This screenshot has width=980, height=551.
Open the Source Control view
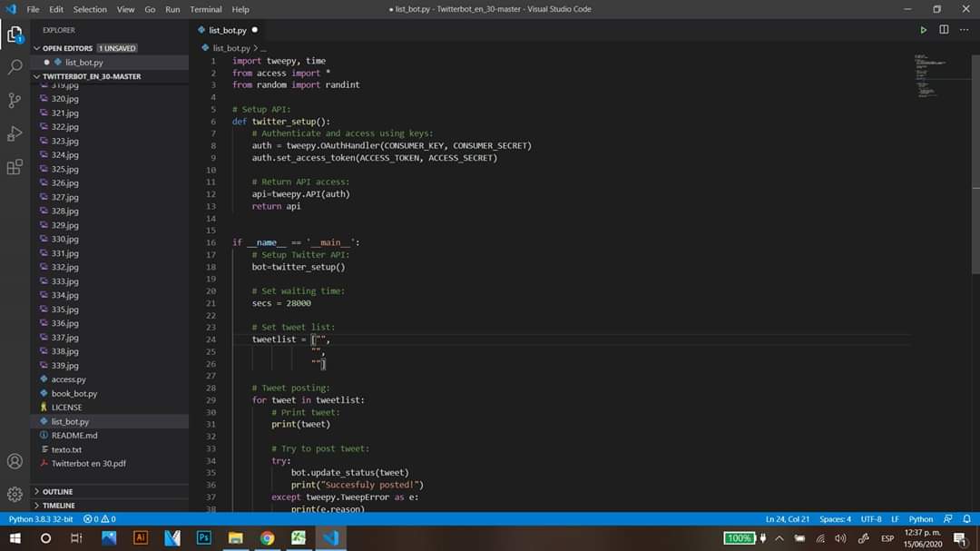15,100
